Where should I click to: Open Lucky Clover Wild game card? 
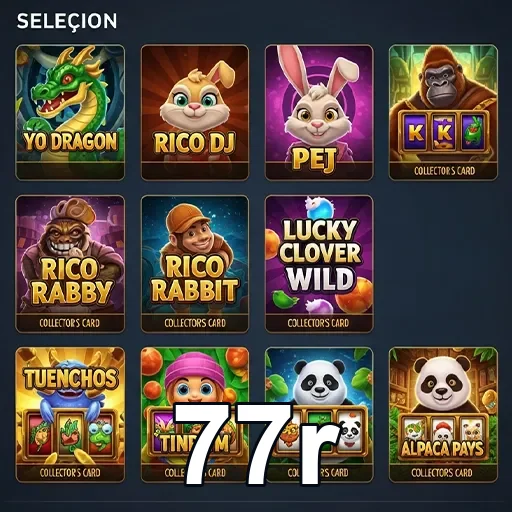(x=319, y=264)
